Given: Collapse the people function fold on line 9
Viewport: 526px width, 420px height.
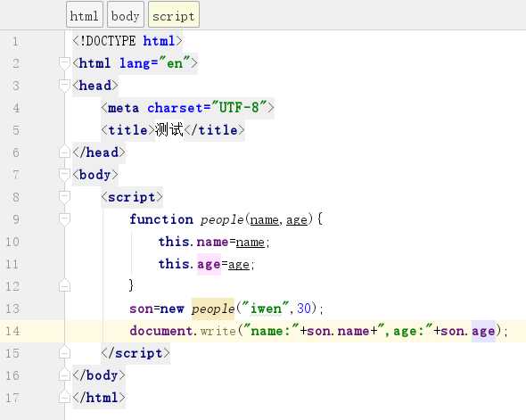Looking at the screenshot, I should 63,219.
